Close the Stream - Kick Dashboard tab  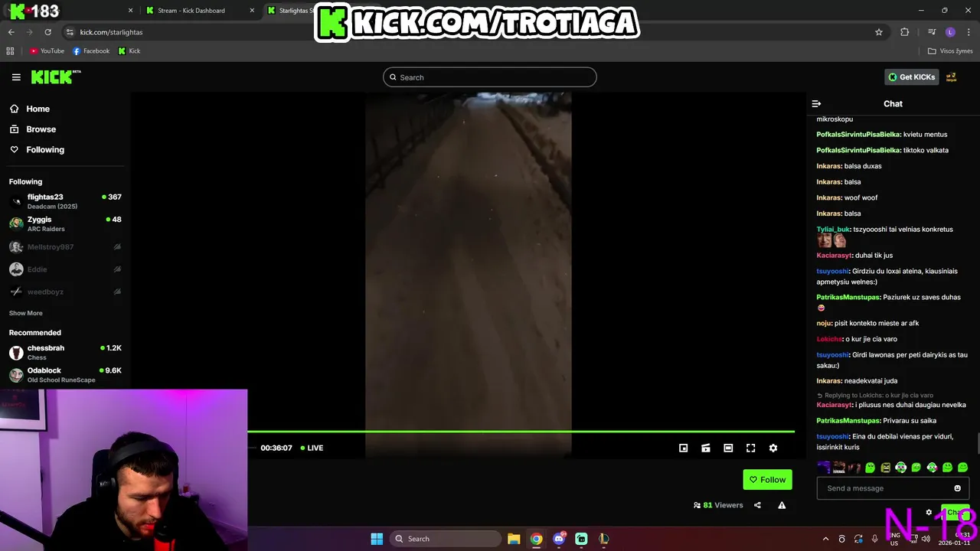[253, 11]
